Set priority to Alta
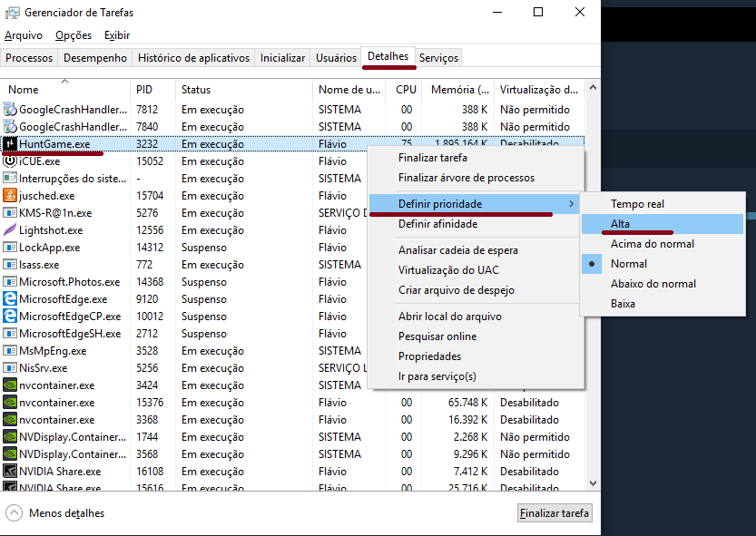This screenshot has width=756, height=536. [663, 224]
